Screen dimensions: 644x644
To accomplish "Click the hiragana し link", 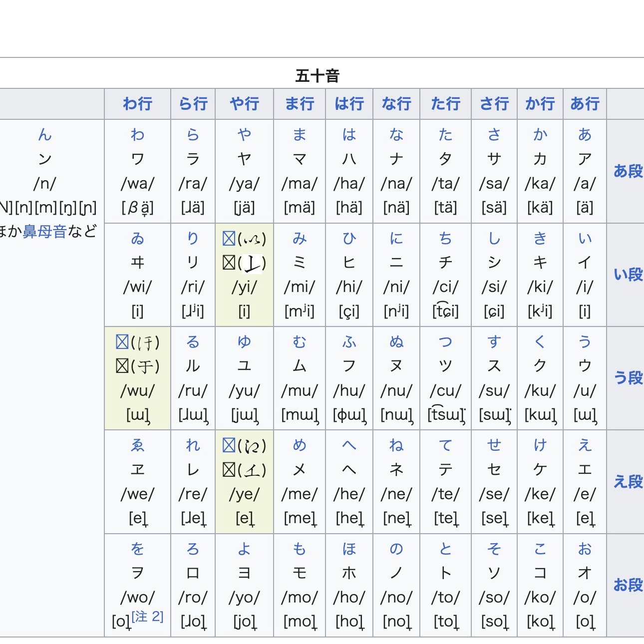I will pyautogui.click(x=494, y=239).
